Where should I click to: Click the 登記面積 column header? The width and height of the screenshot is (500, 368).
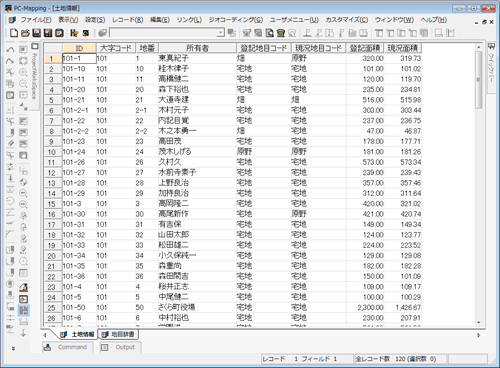365,48
